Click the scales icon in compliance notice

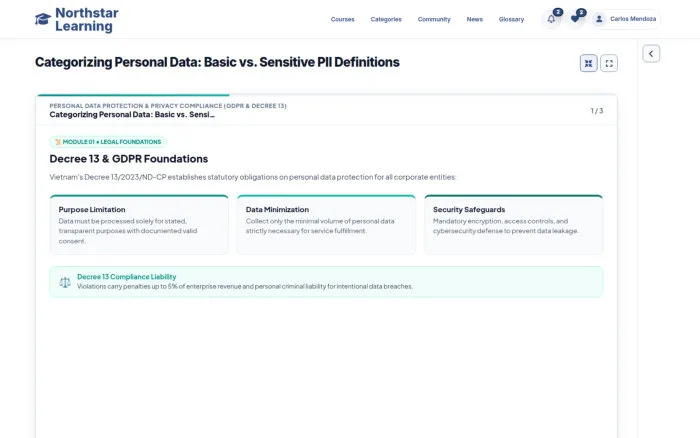[x=65, y=282]
